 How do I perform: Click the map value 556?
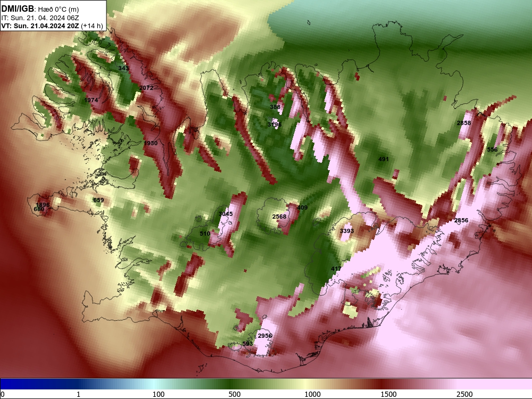tap(492, 149)
